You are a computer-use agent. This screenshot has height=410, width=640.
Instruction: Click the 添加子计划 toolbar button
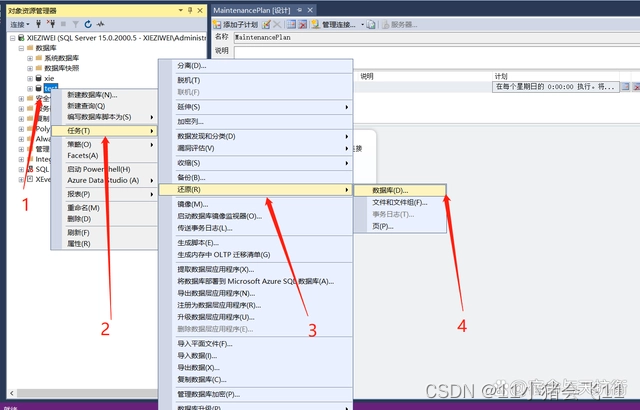pyautogui.click(x=236, y=25)
